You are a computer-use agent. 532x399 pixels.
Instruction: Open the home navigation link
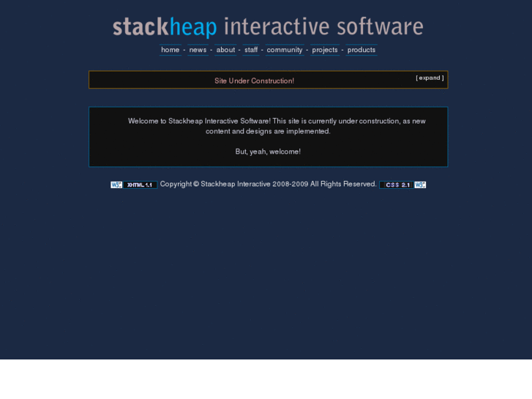point(171,50)
